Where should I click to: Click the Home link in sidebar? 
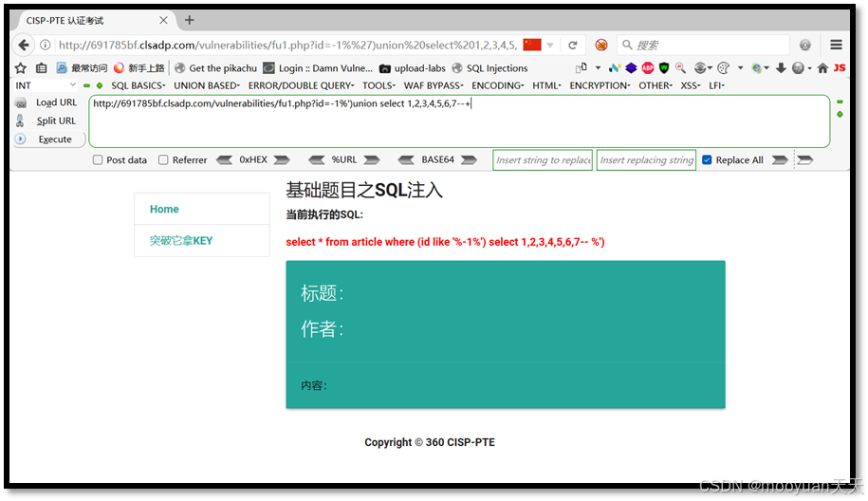point(164,210)
